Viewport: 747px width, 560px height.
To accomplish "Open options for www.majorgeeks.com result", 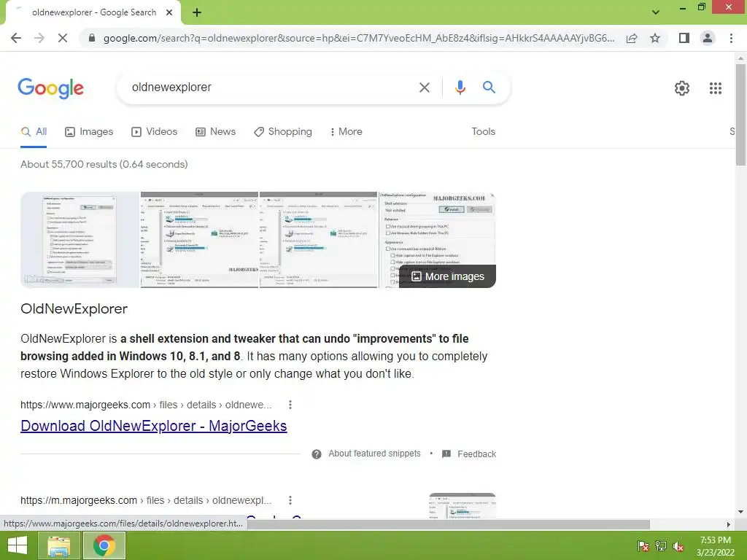I will click(x=290, y=405).
